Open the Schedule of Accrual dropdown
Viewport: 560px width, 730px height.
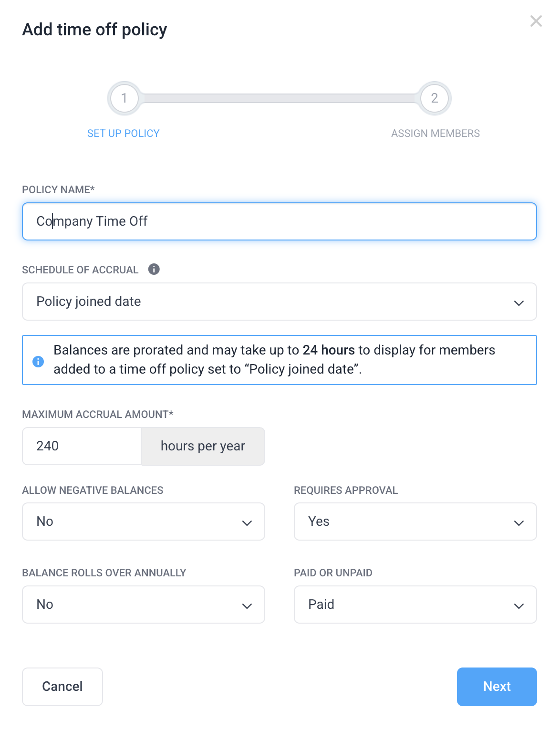[x=279, y=302]
